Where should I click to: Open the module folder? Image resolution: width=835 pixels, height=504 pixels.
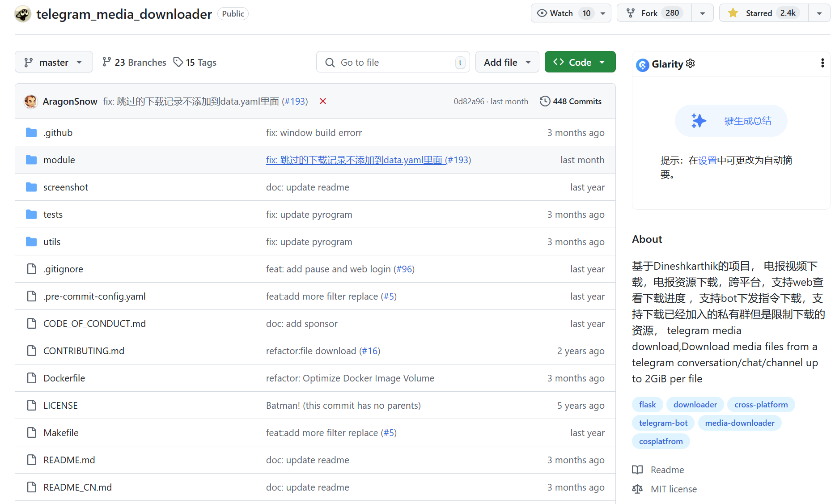click(59, 160)
